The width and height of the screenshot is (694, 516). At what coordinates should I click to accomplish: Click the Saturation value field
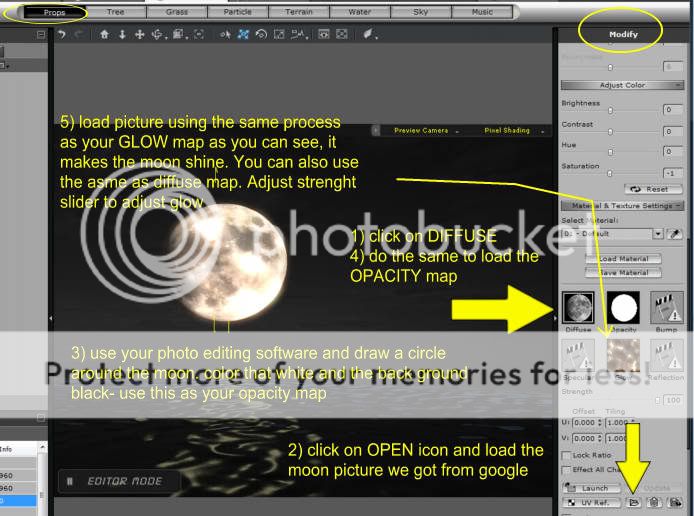tap(672, 173)
